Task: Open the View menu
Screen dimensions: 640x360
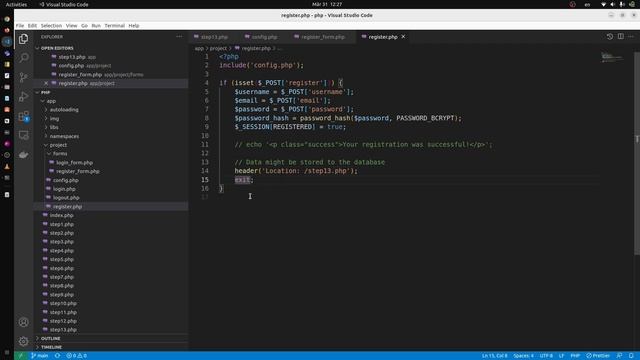Action: tap(71, 25)
